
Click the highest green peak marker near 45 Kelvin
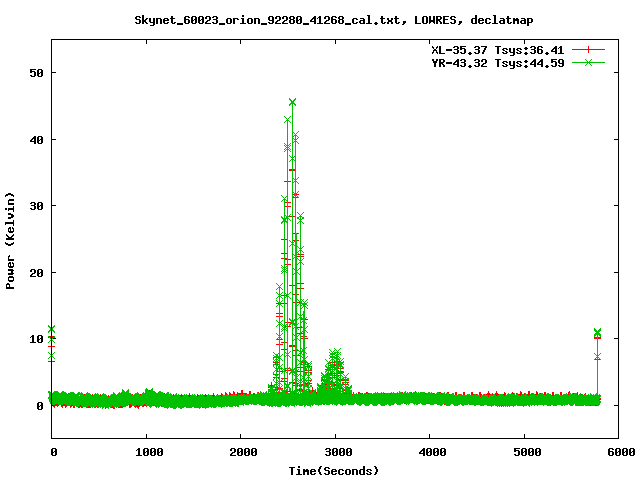[292, 102]
